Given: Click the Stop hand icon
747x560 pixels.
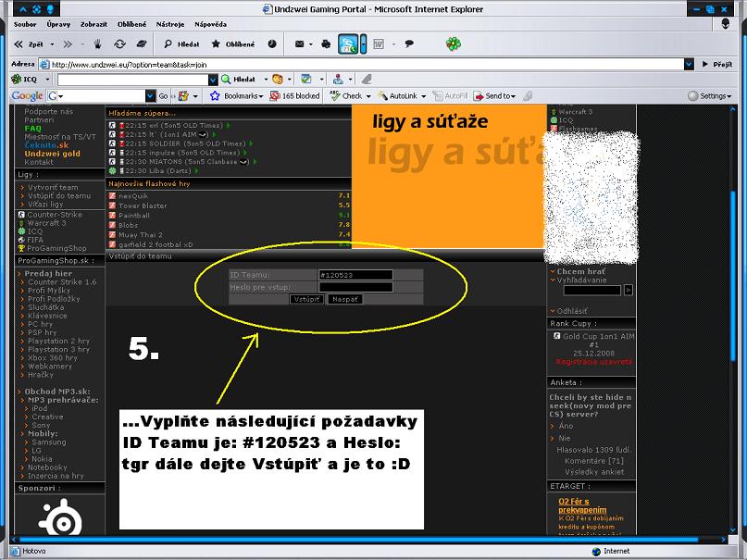Looking at the screenshot, I should (98, 44).
